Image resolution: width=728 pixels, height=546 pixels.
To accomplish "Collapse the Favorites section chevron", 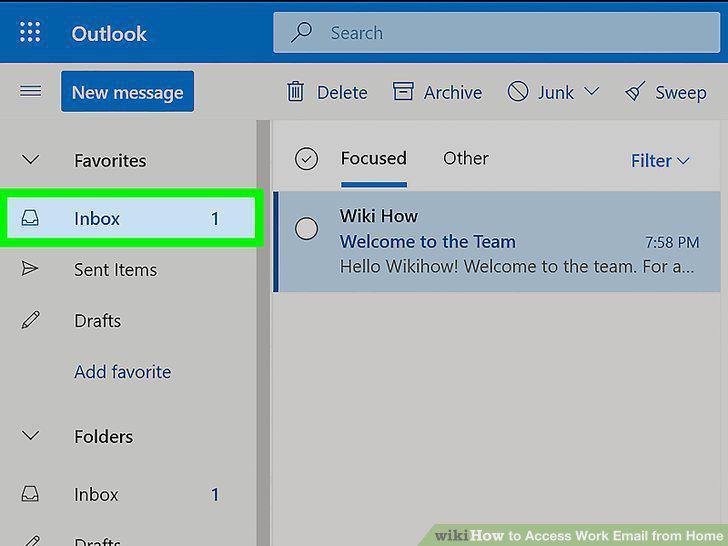I will pyautogui.click(x=31, y=160).
